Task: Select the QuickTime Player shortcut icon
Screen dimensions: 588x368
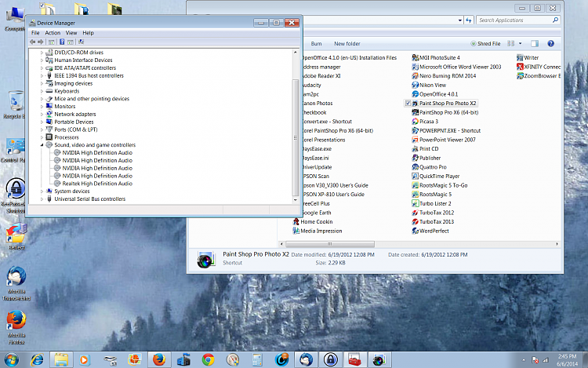Action: 415,177
